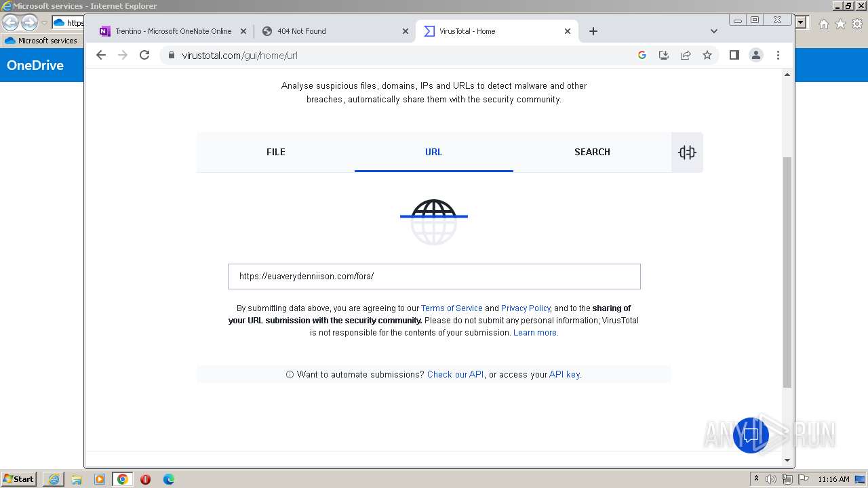Open Internet Explorer from the taskbar
868x488 pixels.
coord(54,479)
